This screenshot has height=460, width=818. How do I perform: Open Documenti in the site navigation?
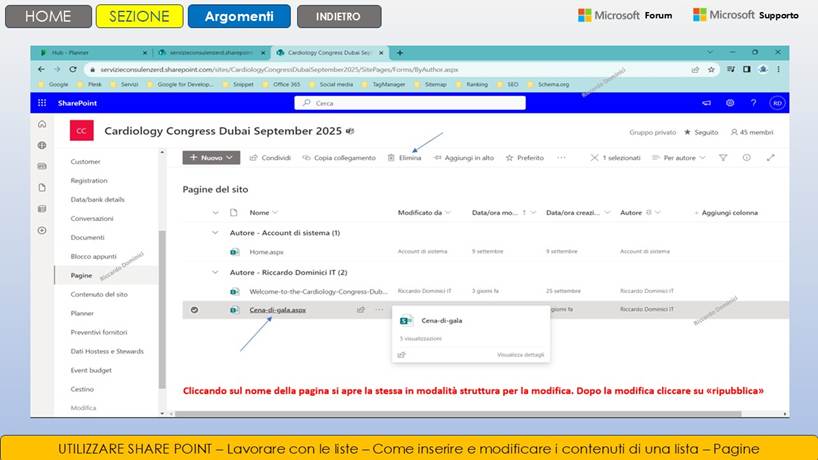coord(88,237)
